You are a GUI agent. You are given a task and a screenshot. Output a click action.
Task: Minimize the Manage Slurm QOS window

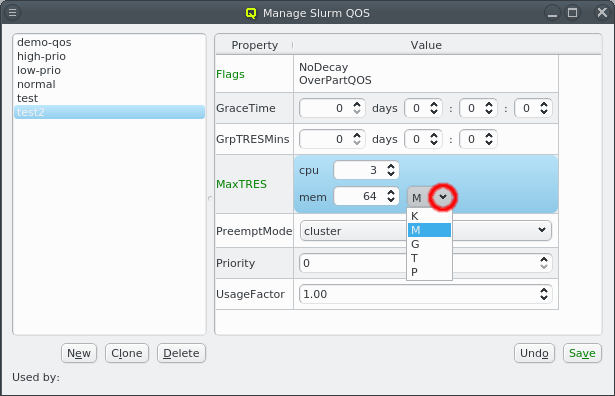pyautogui.click(x=552, y=13)
